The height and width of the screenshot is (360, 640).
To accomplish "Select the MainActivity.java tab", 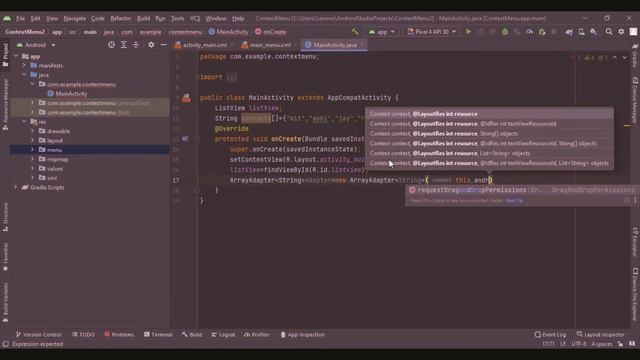I will 334,45.
